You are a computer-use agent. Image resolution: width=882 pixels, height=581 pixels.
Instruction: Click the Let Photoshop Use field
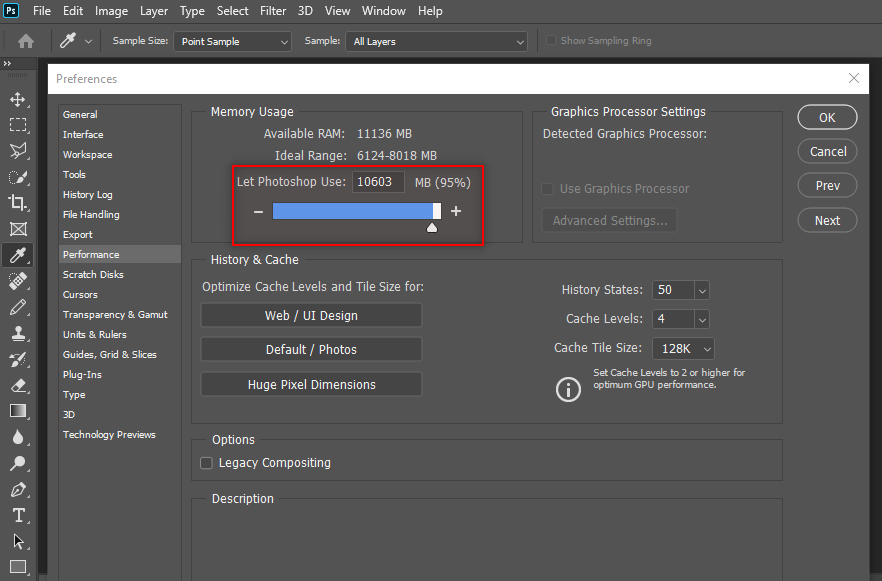coord(378,182)
